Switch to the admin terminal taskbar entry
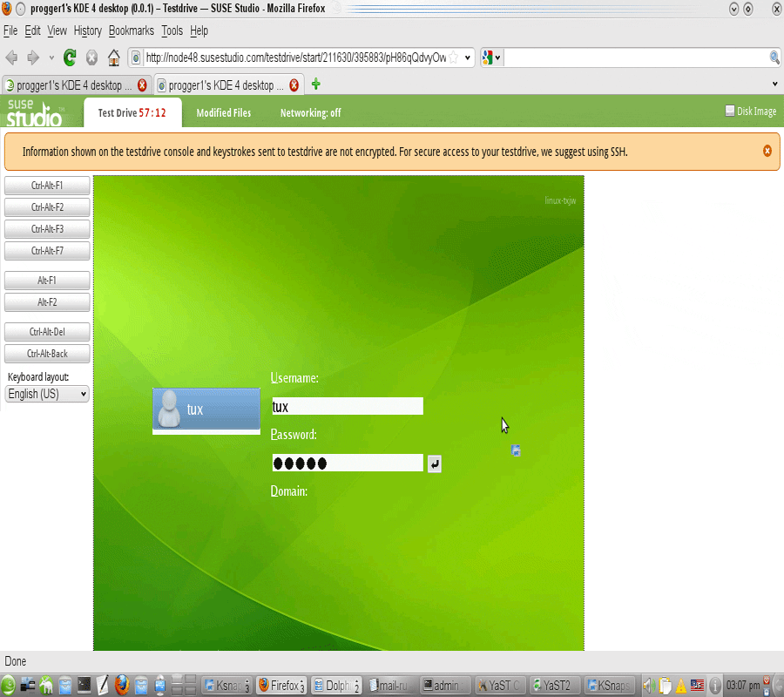Image resolution: width=784 pixels, height=697 pixels. [445, 685]
